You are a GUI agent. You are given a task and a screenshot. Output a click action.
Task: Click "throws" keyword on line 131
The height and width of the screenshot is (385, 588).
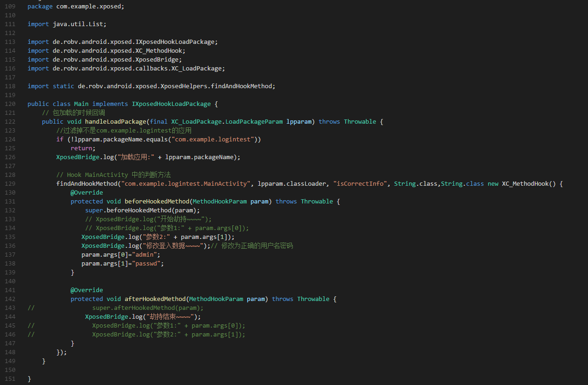pos(286,202)
